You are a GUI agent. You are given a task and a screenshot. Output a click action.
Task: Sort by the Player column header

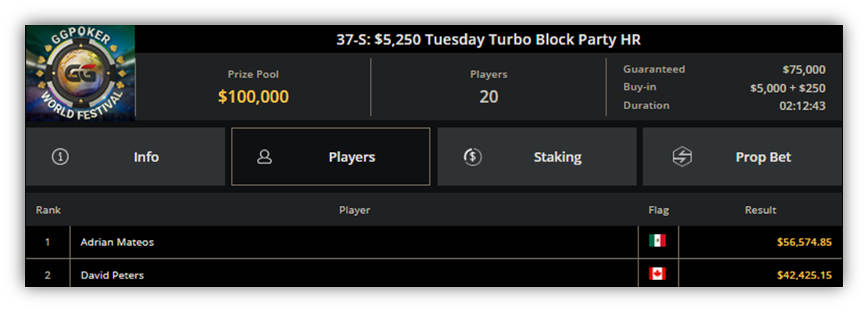pyautogui.click(x=355, y=211)
